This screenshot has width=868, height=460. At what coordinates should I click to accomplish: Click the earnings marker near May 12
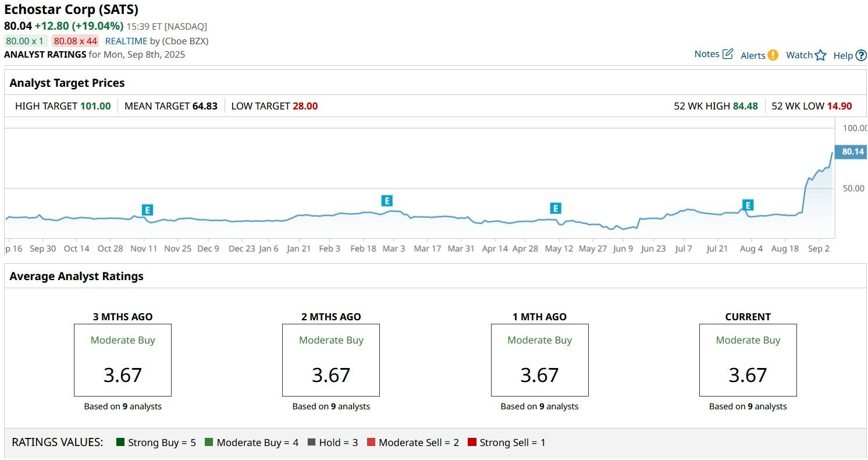point(556,208)
